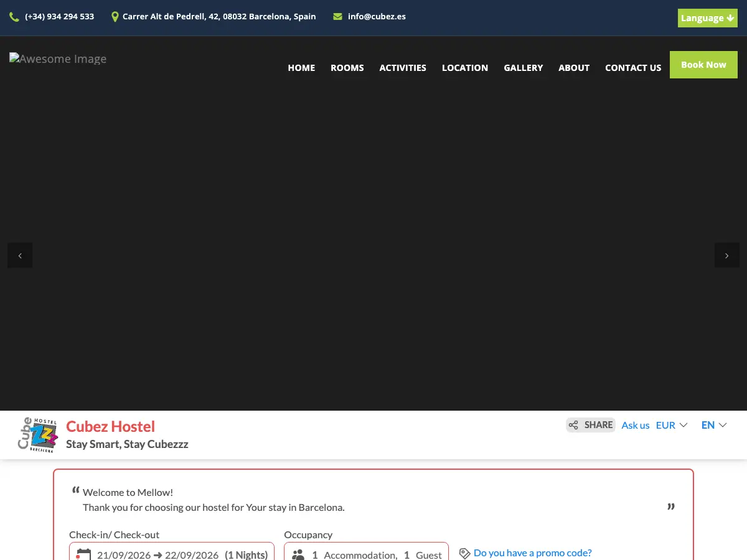
Task: Click the location pin icon
Action: [x=115, y=17]
